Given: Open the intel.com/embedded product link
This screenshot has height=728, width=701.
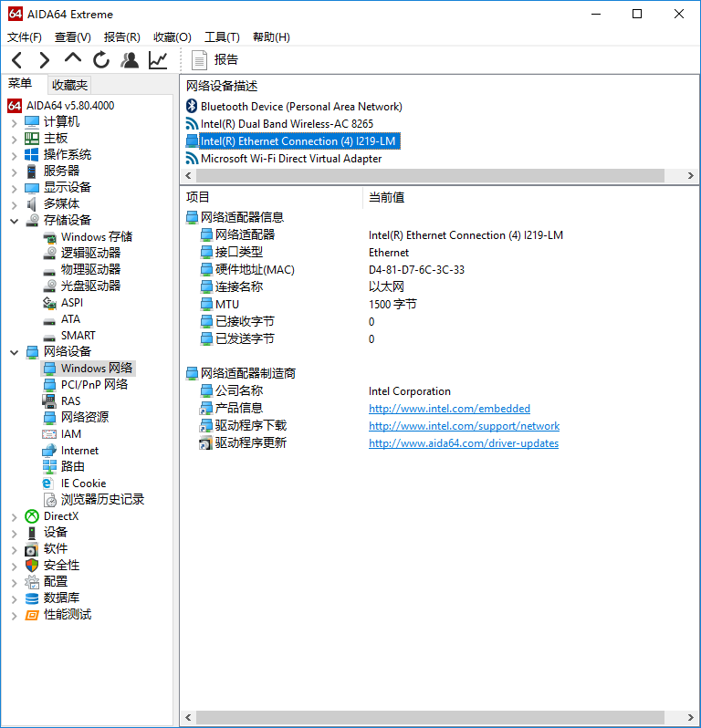Looking at the screenshot, I should click(449, 409).
